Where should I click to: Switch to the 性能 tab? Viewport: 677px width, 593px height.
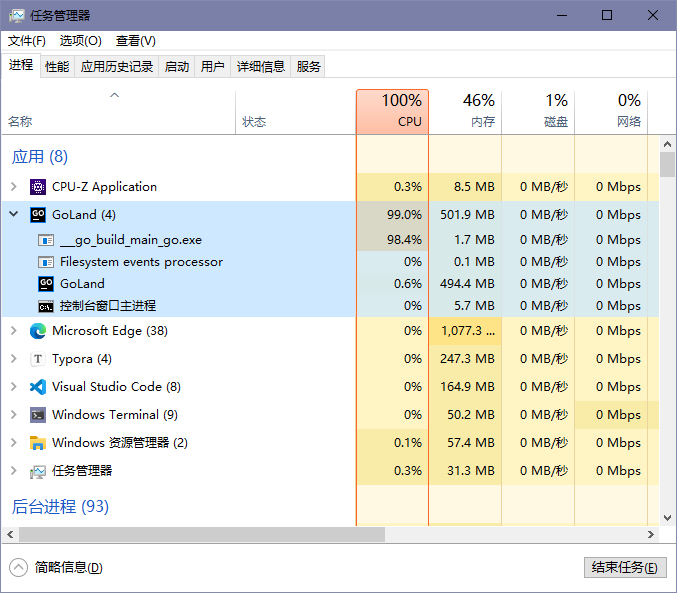pos(57,67)
